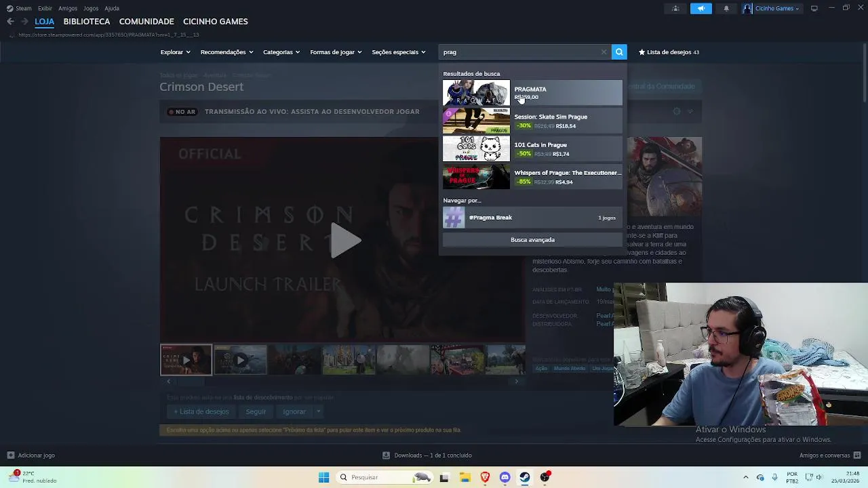The height and width of the screenshot is (488, 868).
Task: Open Lista de desejos 43
Action: [x=669, y=52]
